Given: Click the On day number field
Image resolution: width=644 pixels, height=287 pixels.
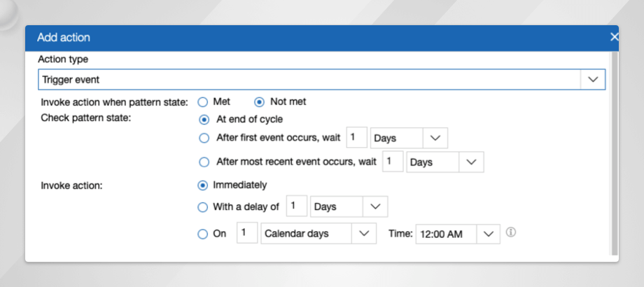Looking at the screenshot, I should (246, 234).
